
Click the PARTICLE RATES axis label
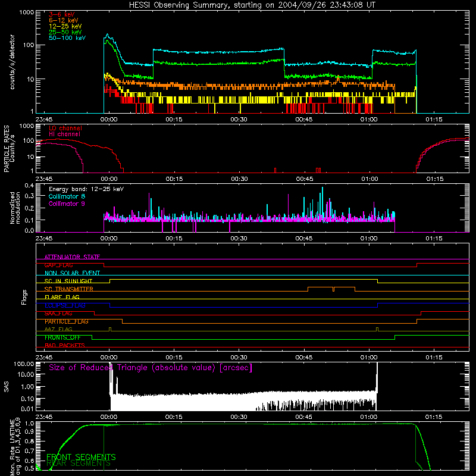[7, 149]
